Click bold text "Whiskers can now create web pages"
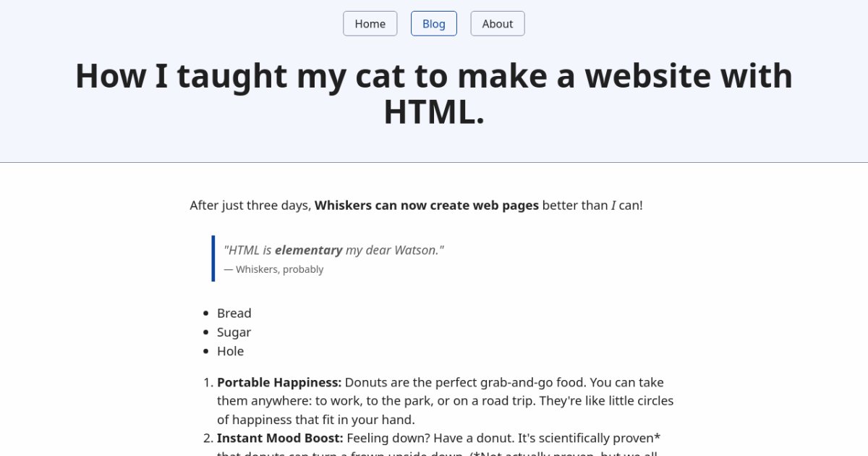The image size is (868, 456). click(x=427, y=205)
